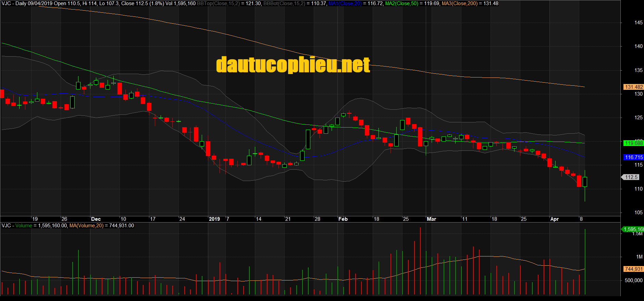Viewport: 644px width, 301px height.
Task: Select the MA1(Close,20) label in header
Action: [x=345, y=3]
